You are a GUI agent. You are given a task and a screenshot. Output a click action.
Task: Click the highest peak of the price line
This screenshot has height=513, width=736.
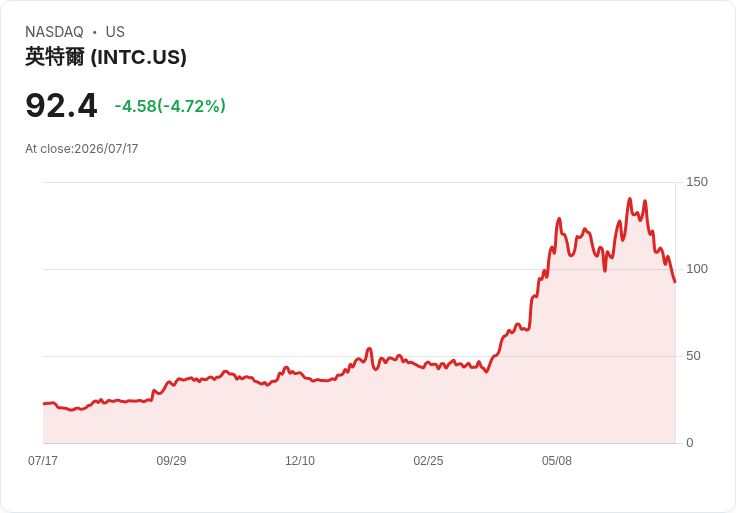click(630, 199)
